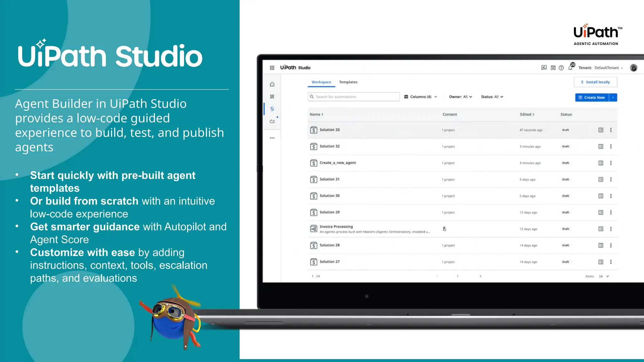Open more actions menu for Solution 31
This screenshot has height=362, width=644.
611,179
